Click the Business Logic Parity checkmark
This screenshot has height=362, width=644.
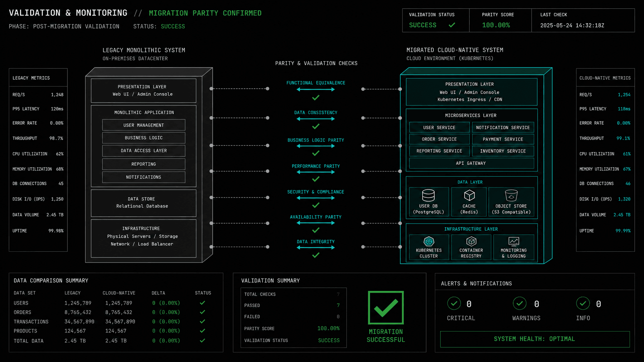[x=316, y=153]
